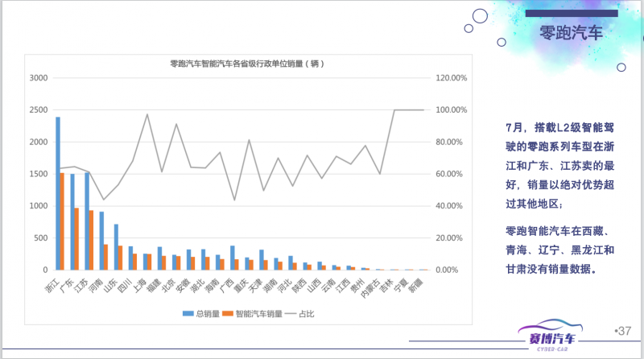Click right axis value 0.00%

point(447,270)
